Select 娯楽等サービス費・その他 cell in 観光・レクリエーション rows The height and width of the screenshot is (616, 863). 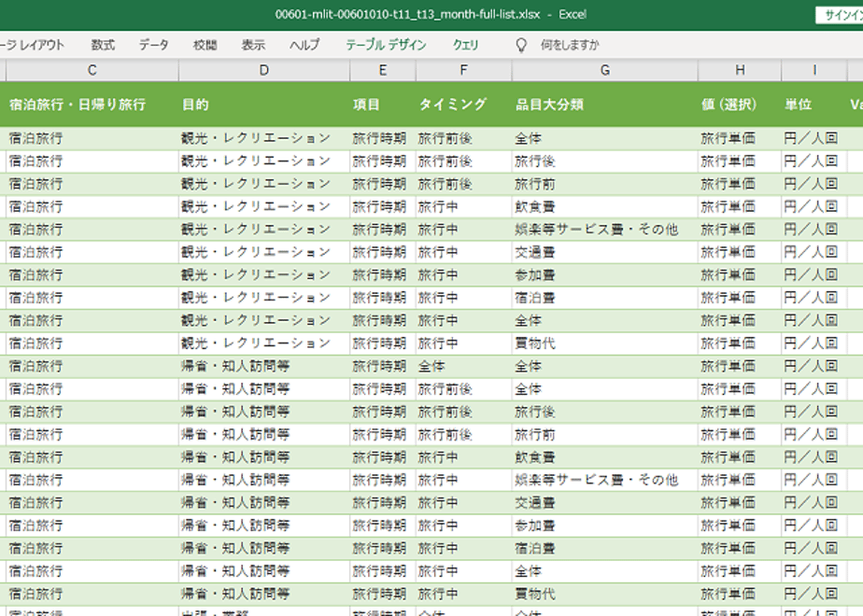tap(605, 230)
